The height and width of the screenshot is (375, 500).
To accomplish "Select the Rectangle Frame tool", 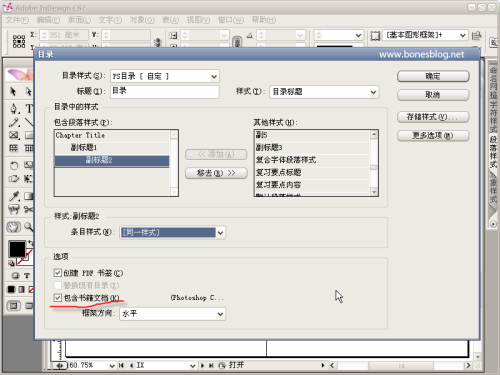I will (x=14, y=135).
